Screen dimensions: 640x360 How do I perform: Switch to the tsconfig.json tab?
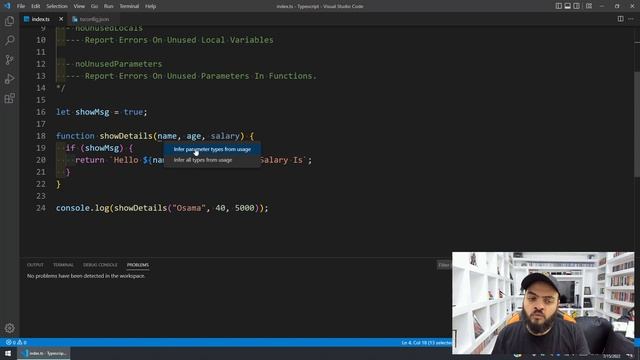(x=94, y=19)
